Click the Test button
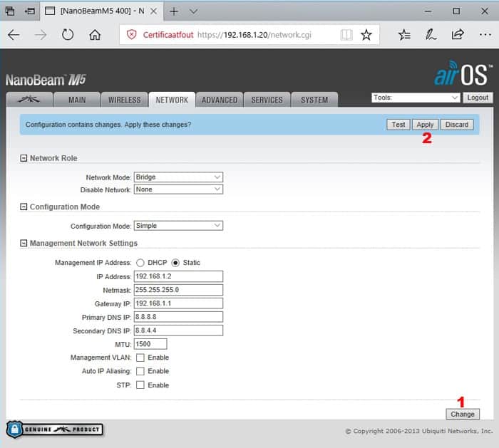Viewport: 499px width, 448px height. pyautogui.click(x=398, y=125)
